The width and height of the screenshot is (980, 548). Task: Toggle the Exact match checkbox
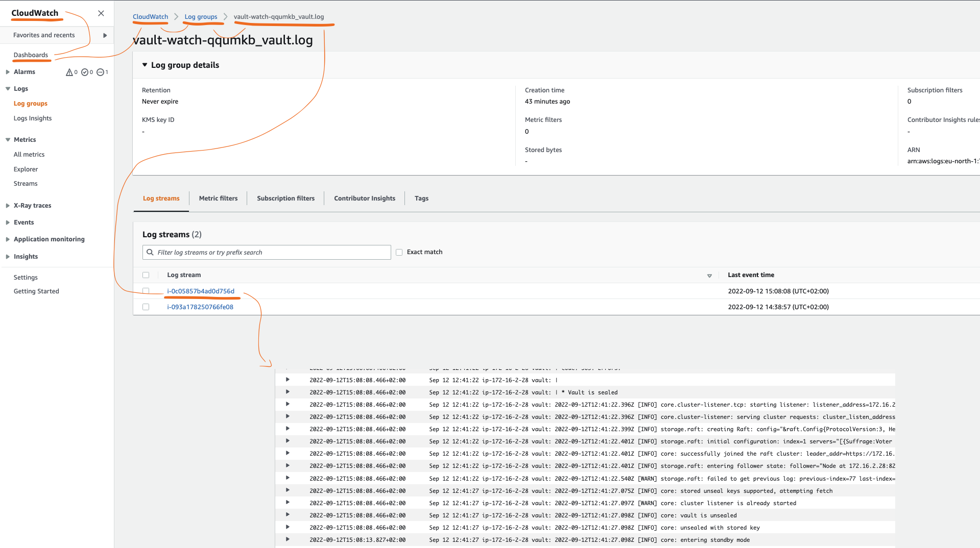click(x=399, y=252)
